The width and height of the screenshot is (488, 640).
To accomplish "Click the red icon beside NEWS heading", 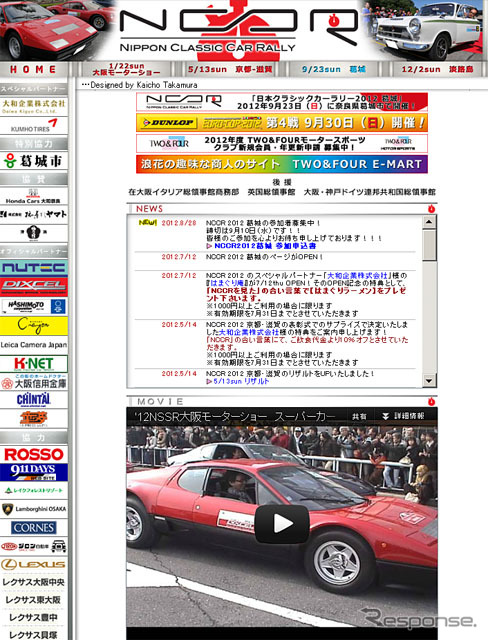I will [431, 209].
